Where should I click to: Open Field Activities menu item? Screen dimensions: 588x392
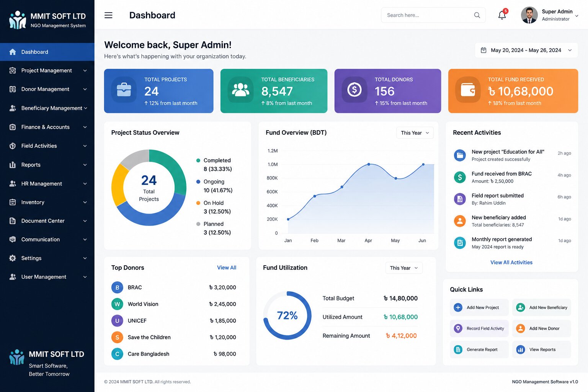47,146
